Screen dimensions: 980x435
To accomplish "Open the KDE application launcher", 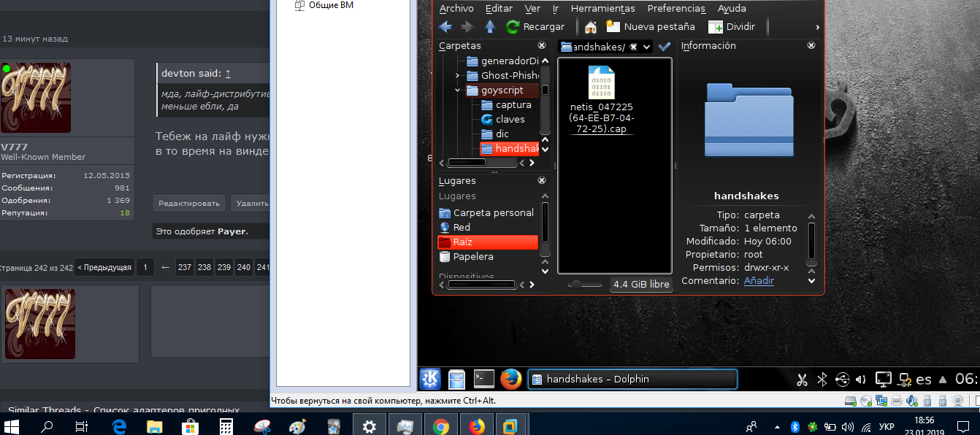I will click(430, 379).
